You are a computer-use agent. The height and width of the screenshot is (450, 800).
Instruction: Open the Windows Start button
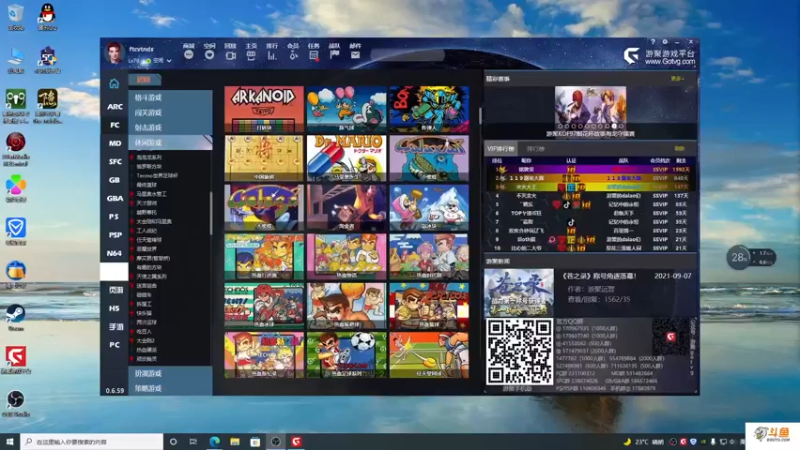10,441
